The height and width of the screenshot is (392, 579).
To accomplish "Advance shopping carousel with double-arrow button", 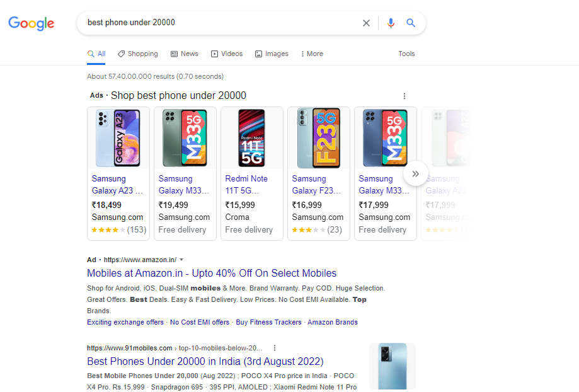I will [415, 174].
